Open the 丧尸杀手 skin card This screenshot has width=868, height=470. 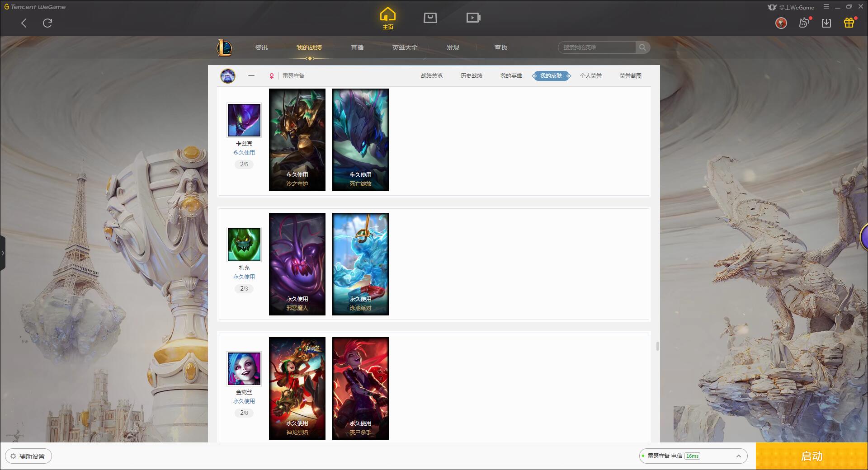(360, 388)
